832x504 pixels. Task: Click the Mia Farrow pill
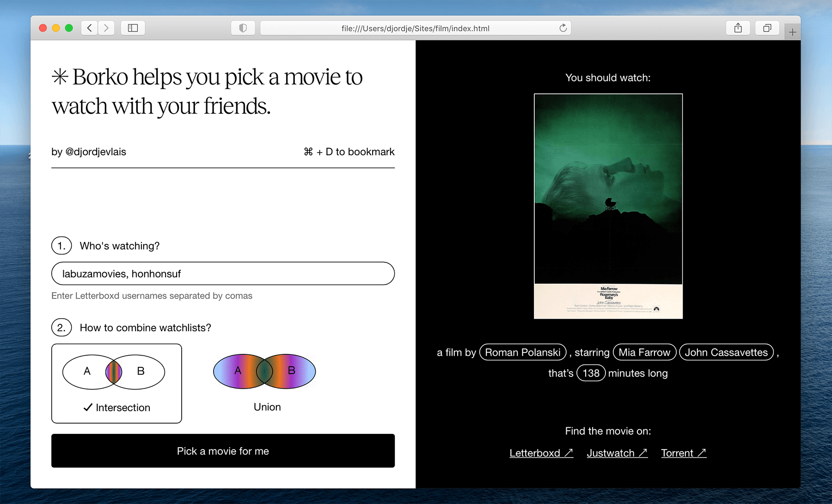point(644,352)
